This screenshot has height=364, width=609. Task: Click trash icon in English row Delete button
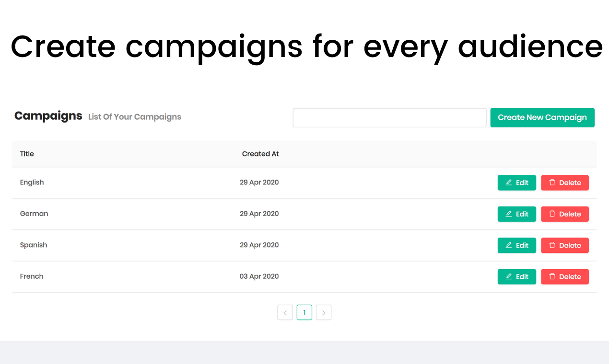pyautogui.click(x=552, y=183)
